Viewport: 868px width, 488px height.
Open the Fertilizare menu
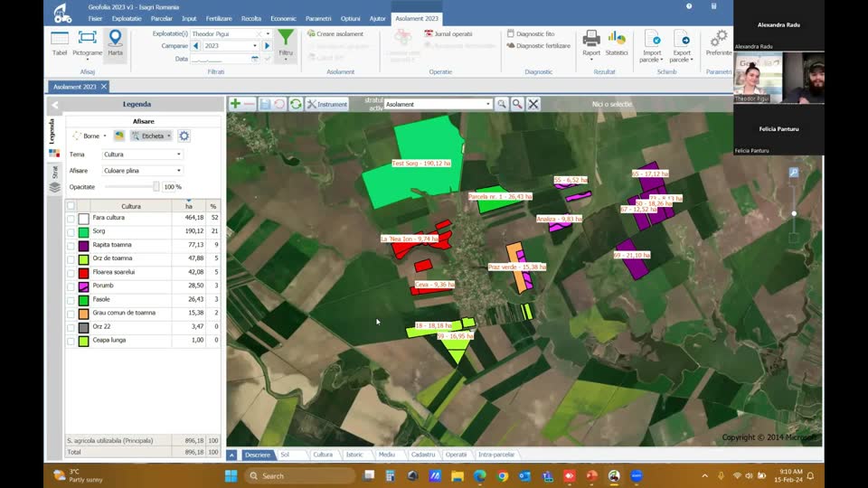219,18
